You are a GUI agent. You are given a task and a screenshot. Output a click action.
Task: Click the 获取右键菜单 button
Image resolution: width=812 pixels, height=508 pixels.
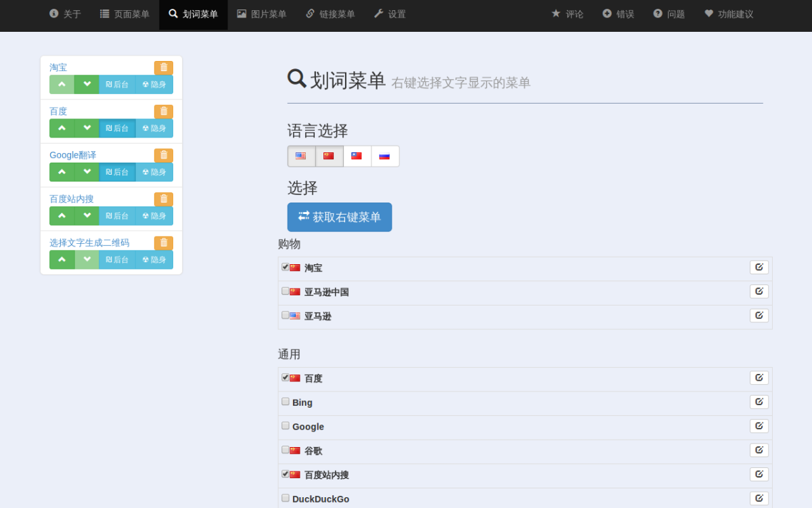pyautogui.click(x=339, y=217)
